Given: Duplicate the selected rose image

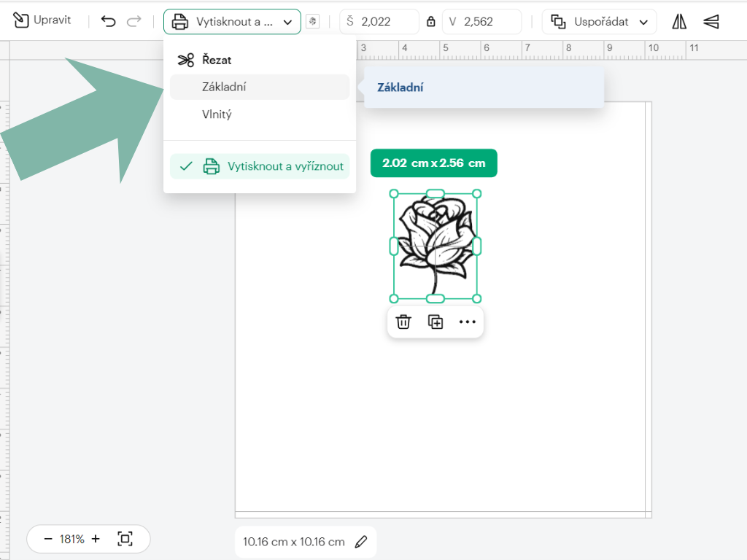Looking at the screenshot, I should click(436, 322).
